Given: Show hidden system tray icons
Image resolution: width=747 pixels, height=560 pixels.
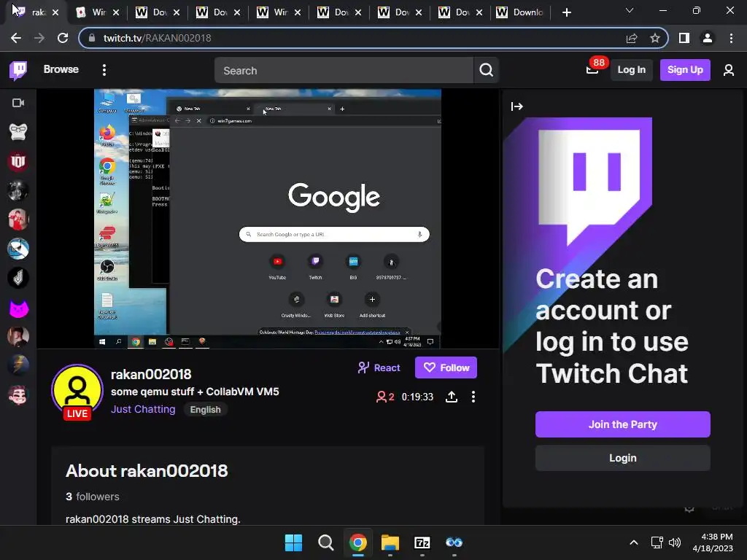Looking at the screenshot, I should tap(634, 542).
